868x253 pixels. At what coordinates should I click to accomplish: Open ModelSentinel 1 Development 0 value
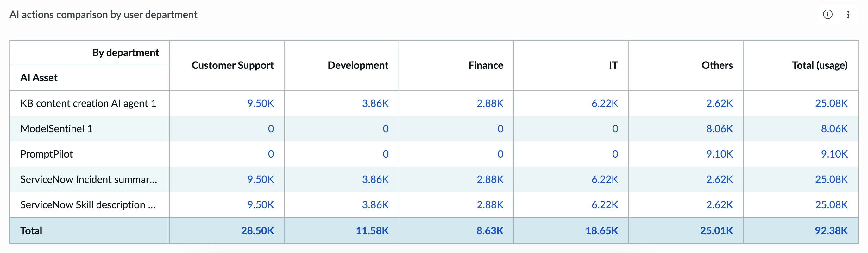[x=386, y=128]
